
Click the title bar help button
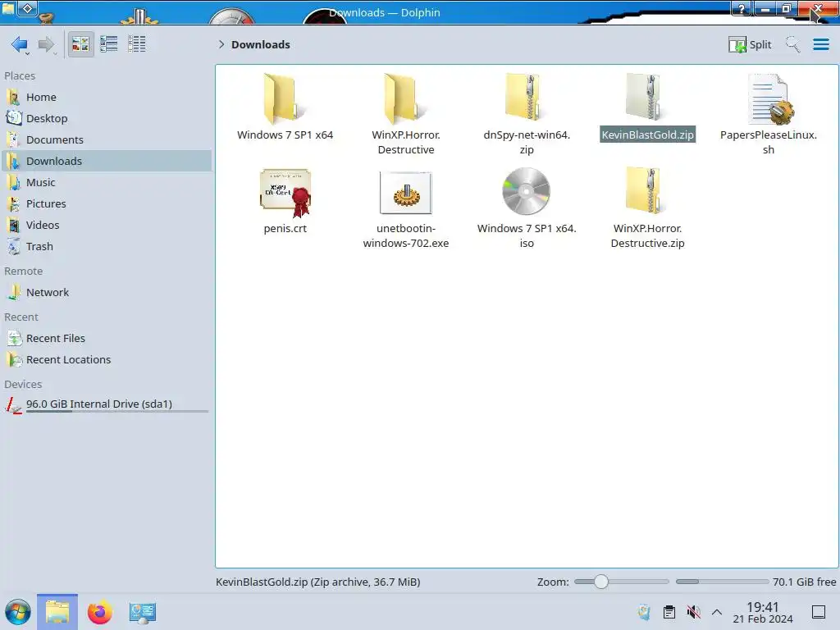pos(742,9)
